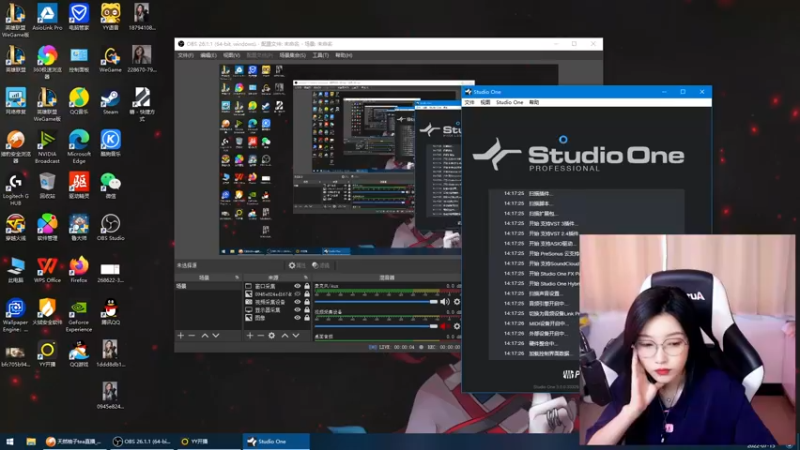Open 视图 menu in Studio One window
The image size is (800, 450).
pyautogui.click(x=485, y=103)
